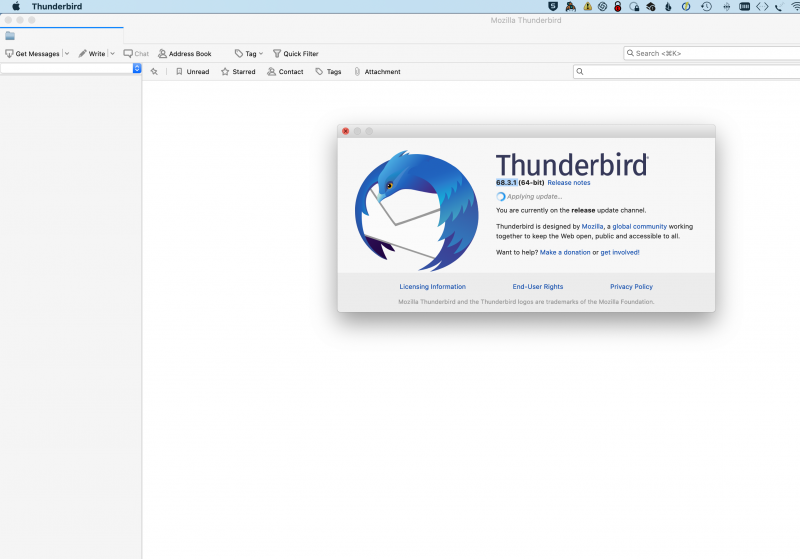The width and height of the screenshot is (800, 559).
Task: Toggle the Quick Filter bar
Action: tap(296, 54)
